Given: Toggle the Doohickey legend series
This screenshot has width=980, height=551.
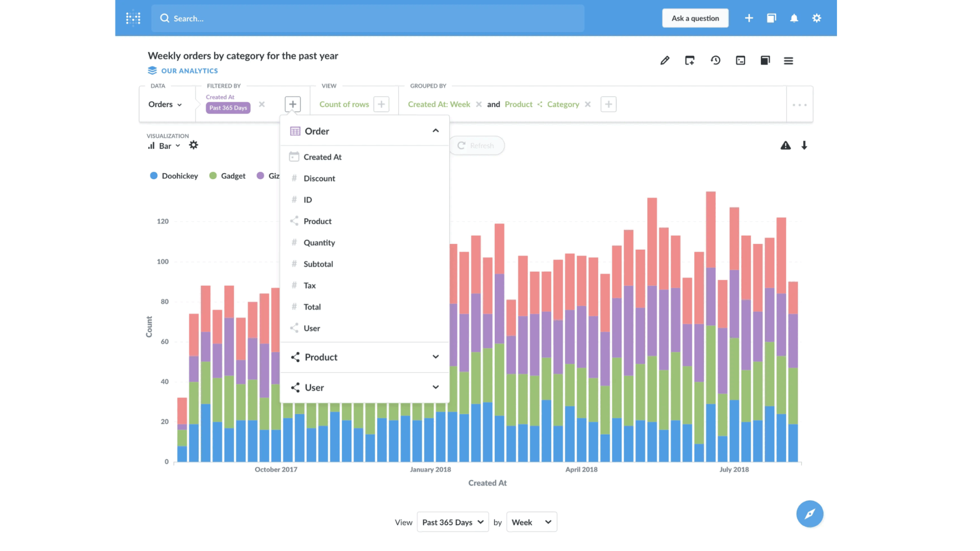Looking at the screenshot, I should (x=174, y=176).
